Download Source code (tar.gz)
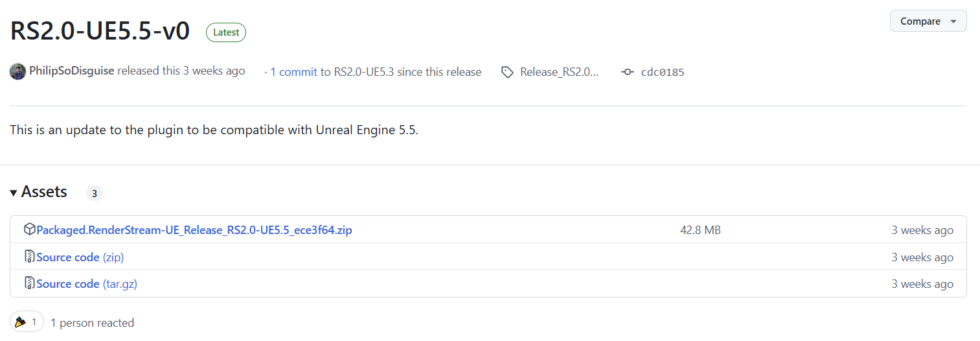 tap(87, 284)
